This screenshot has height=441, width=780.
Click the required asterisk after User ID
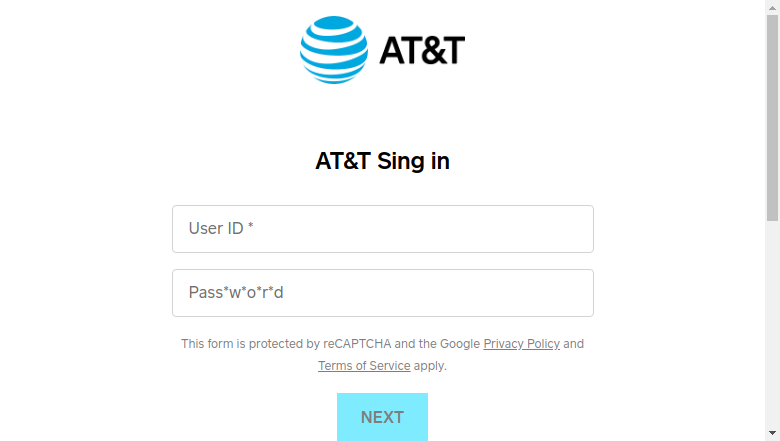[x=251, y=226]
